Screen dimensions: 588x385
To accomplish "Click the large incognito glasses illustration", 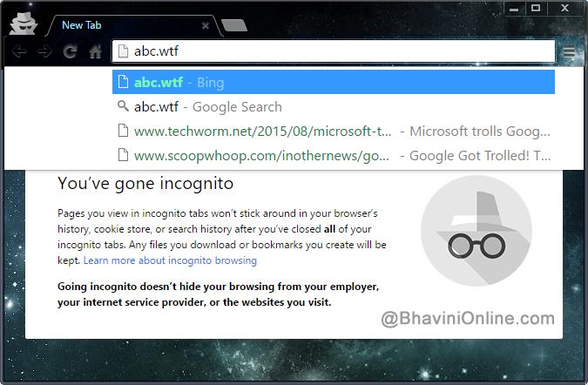I will pos(476,231).
